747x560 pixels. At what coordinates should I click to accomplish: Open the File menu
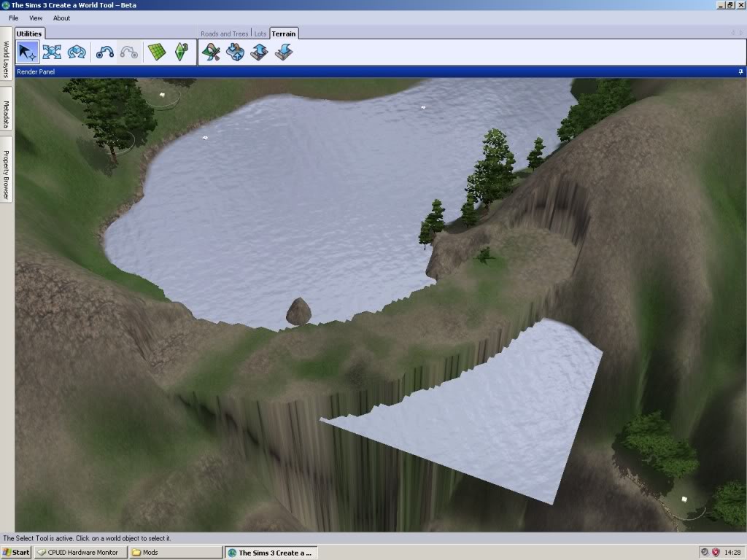tap(13, 18)
